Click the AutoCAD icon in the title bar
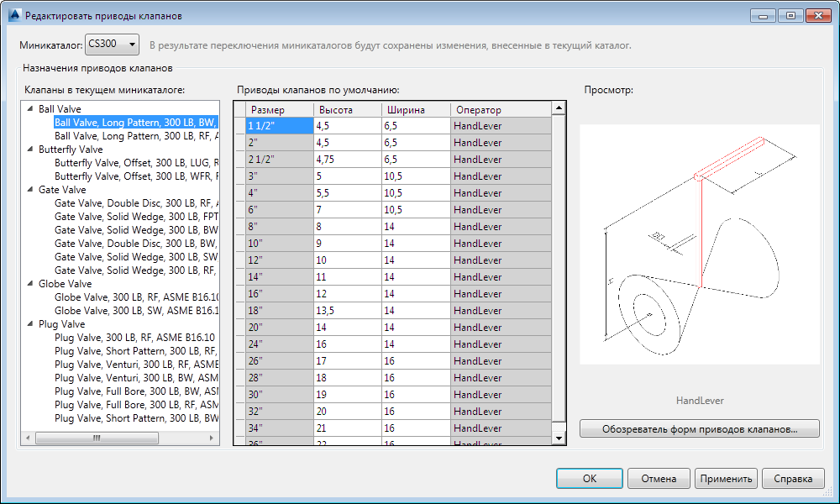 tap(14, 15)
